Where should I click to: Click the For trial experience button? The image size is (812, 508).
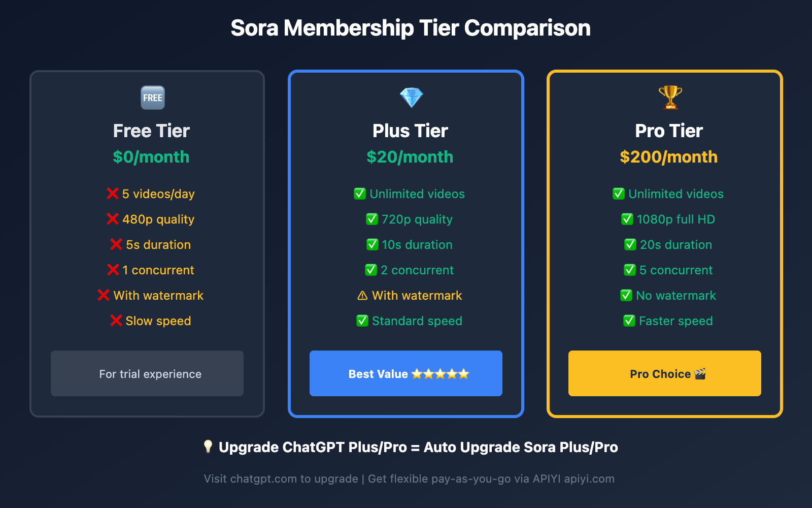pyautogui.click(x=147, y=373)
